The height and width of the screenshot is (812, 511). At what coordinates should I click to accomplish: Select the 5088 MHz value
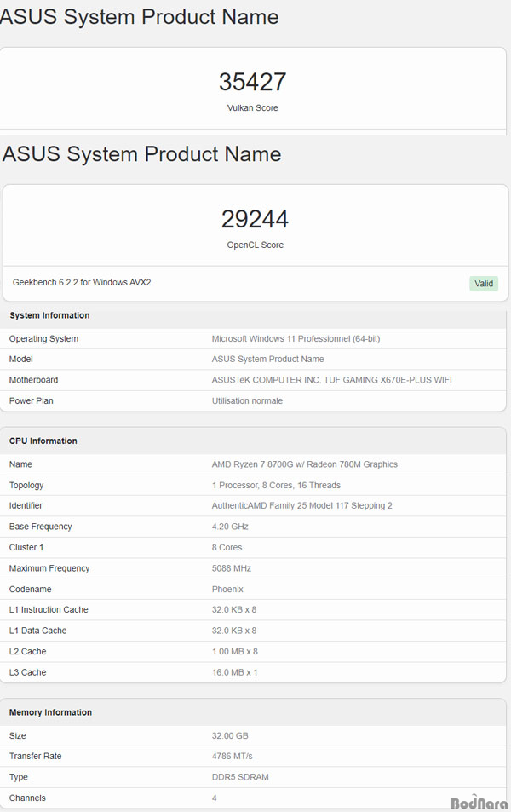click(x=232, y=568)
